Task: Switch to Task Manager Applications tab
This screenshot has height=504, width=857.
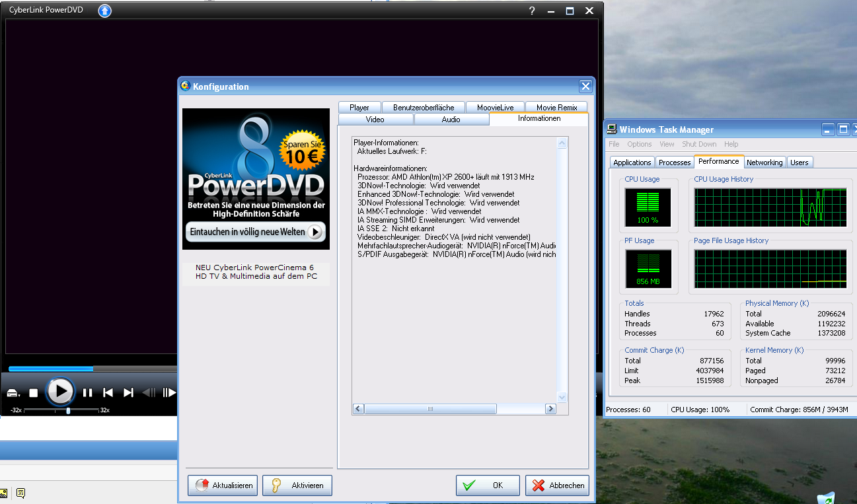Action: tap(632, 162)
